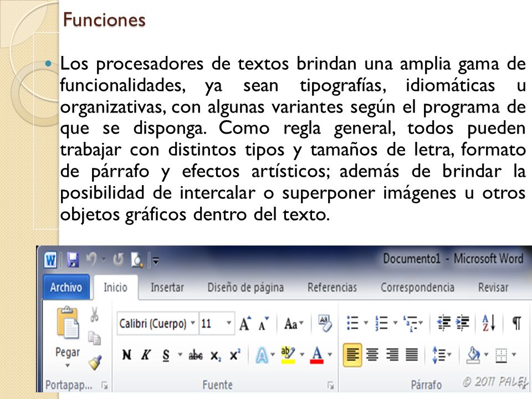
Task: Decrease paragraph indent
Action: [x=444, y=323]
